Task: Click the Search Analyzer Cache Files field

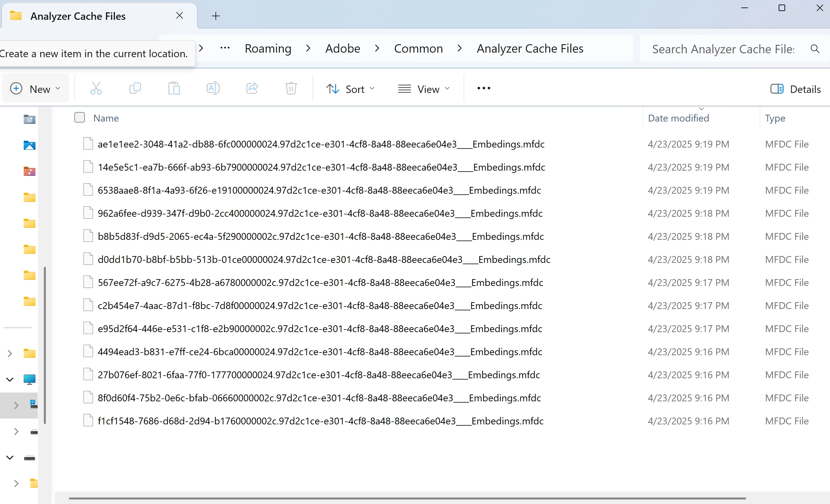Action: pyautogui.click(x=722, y=49)
